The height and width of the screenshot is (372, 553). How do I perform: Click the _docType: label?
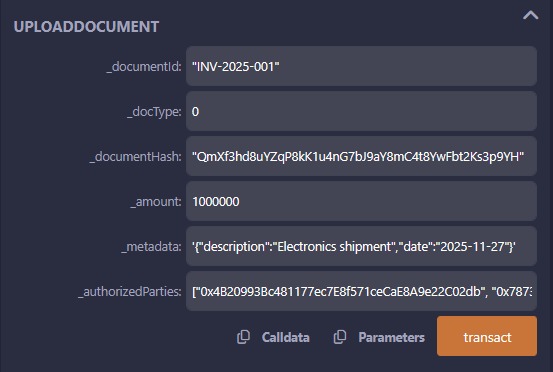pos(154,112)
